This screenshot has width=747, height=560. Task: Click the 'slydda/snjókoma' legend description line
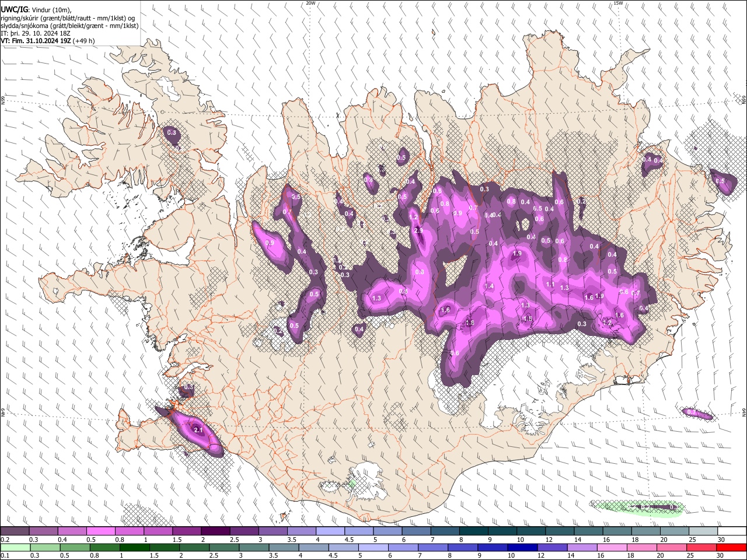69,26
